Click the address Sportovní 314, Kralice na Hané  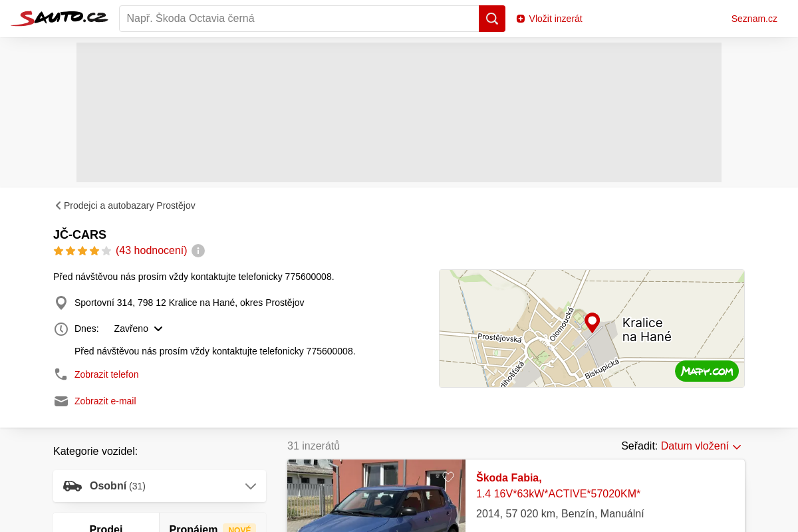coord(189,303)
